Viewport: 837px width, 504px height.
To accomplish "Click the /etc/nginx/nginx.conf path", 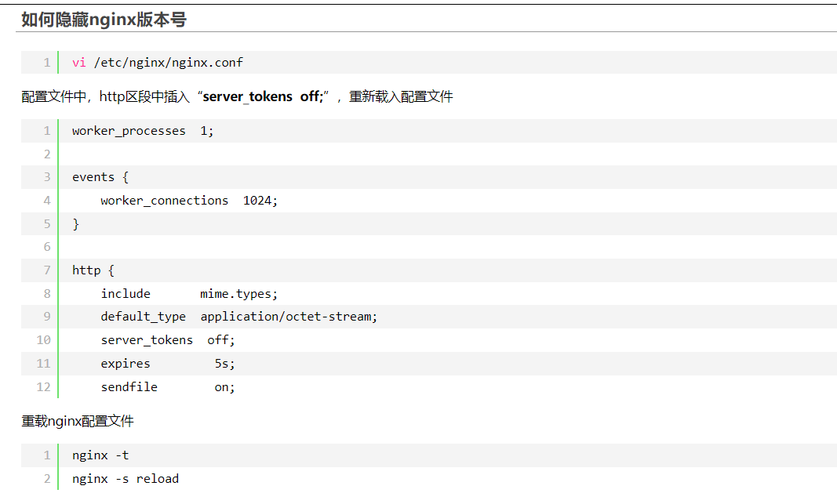I will click(x=168, y=63).
